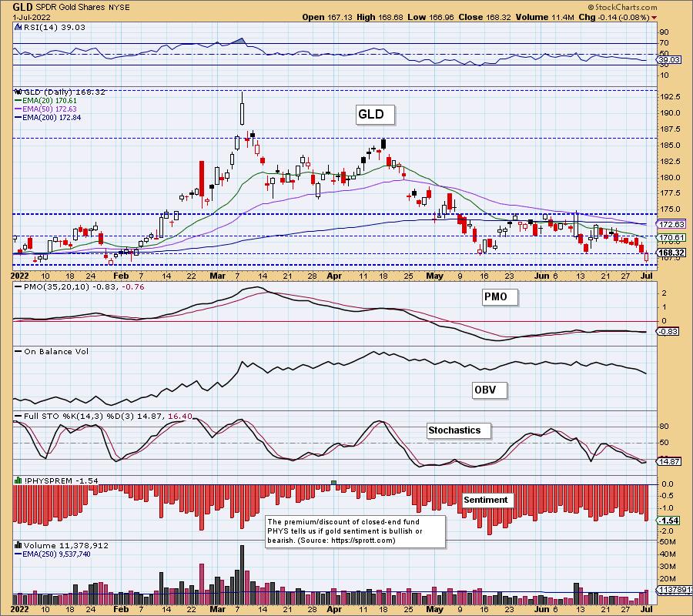The width and height of the screenshot is (693, 616).
Task: Click the green EMA(20) legend line
Action: pos(18,100)
